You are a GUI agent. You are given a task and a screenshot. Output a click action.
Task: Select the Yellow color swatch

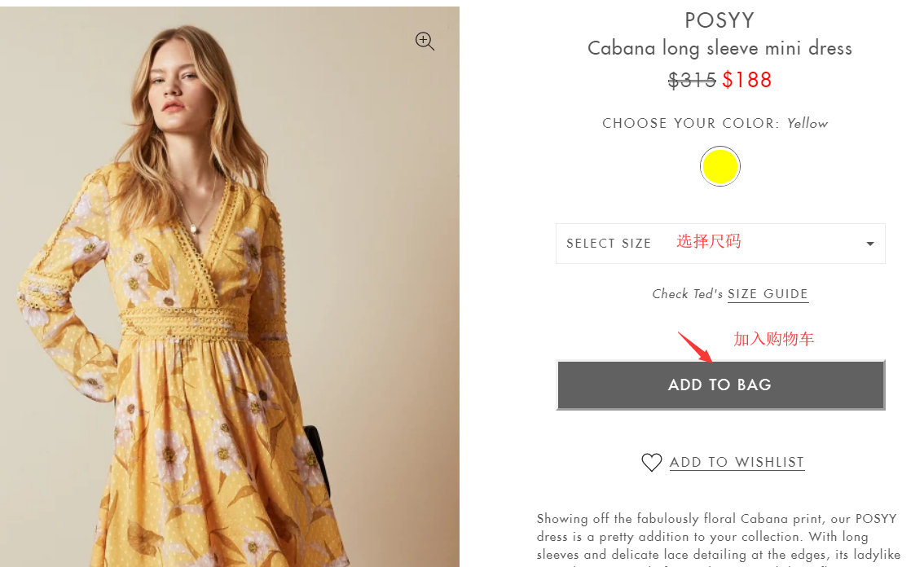tap(720, 167)
